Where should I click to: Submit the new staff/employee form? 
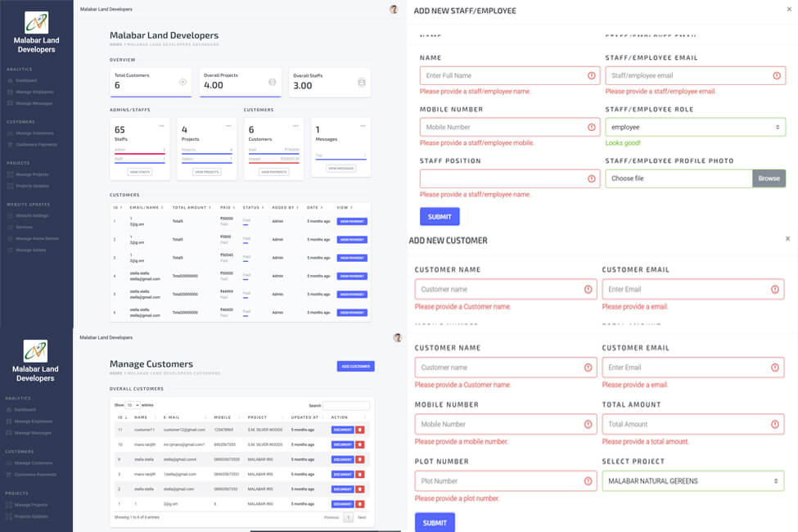click(x=440, y=217)
